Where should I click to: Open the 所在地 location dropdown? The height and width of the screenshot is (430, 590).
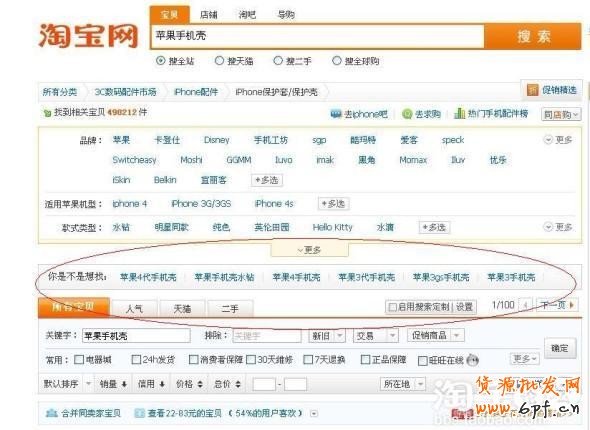(x=403, y=384)
